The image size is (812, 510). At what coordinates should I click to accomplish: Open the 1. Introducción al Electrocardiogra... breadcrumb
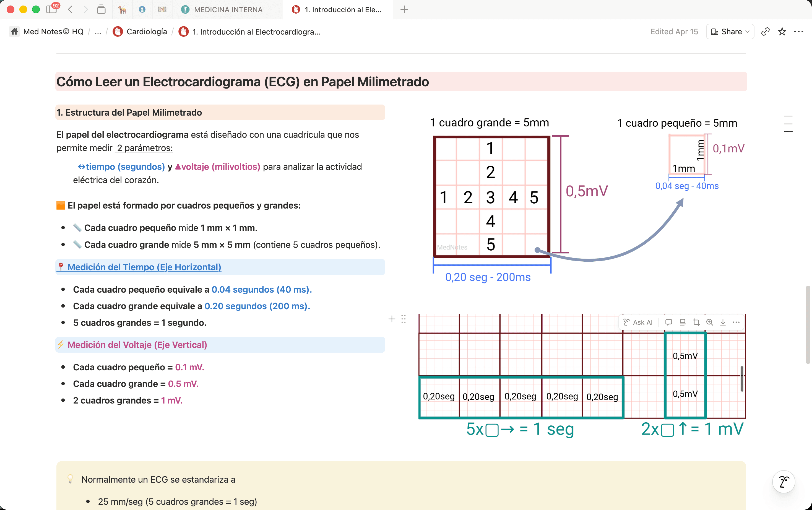(249, 32)
